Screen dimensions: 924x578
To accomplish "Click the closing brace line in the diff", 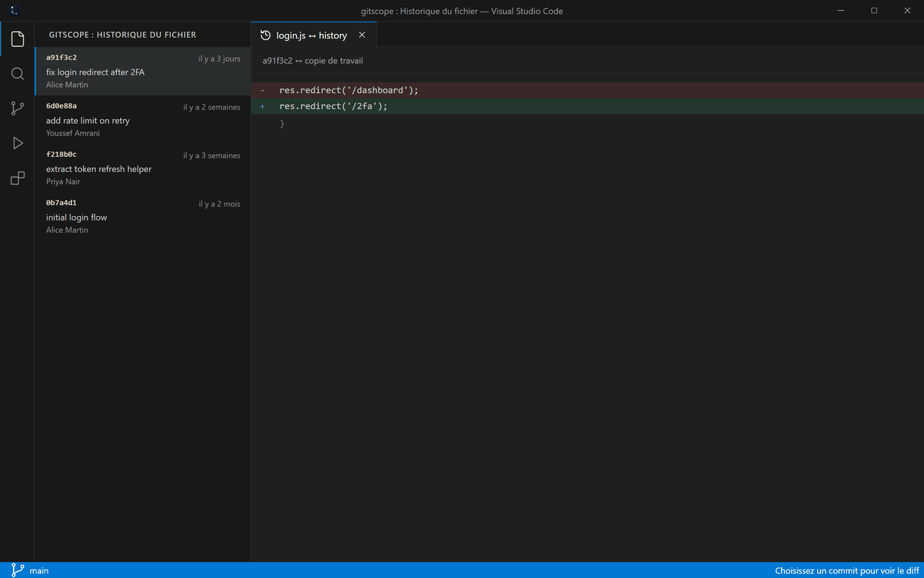I will click(x=588, y=124).
